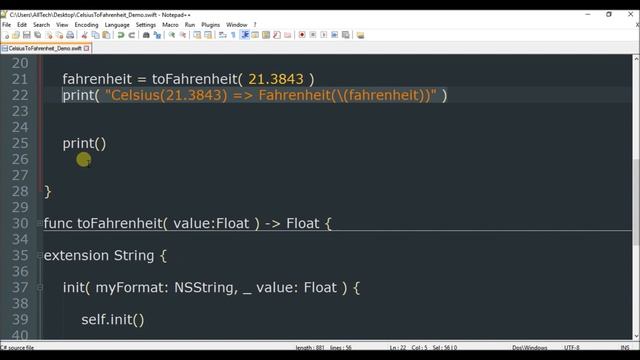
Task: Open the Edit menu
Action: [22, 25]
